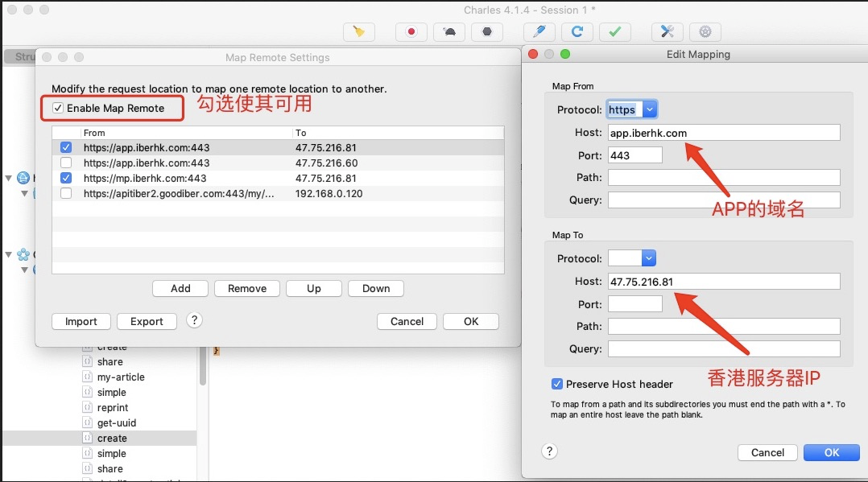Click the green checkmark Validate icon
The image size is (868, 482).
(614, 31)
